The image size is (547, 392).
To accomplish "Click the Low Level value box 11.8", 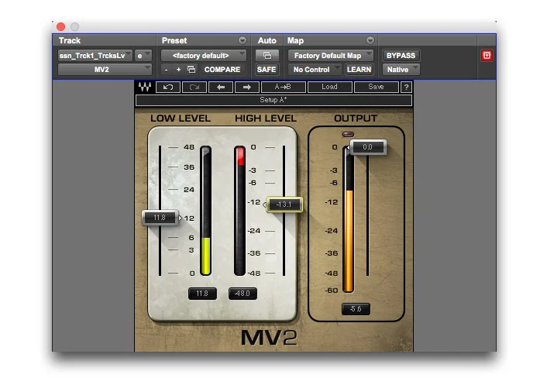I will (202, 294).
